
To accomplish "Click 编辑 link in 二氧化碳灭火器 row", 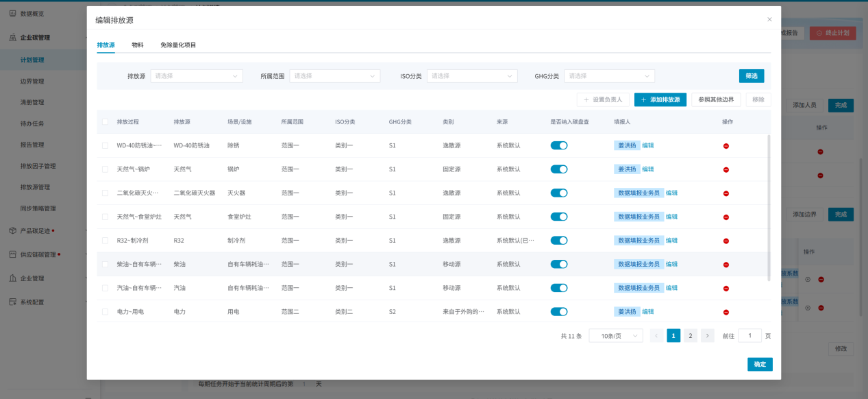I will point(671,193).
